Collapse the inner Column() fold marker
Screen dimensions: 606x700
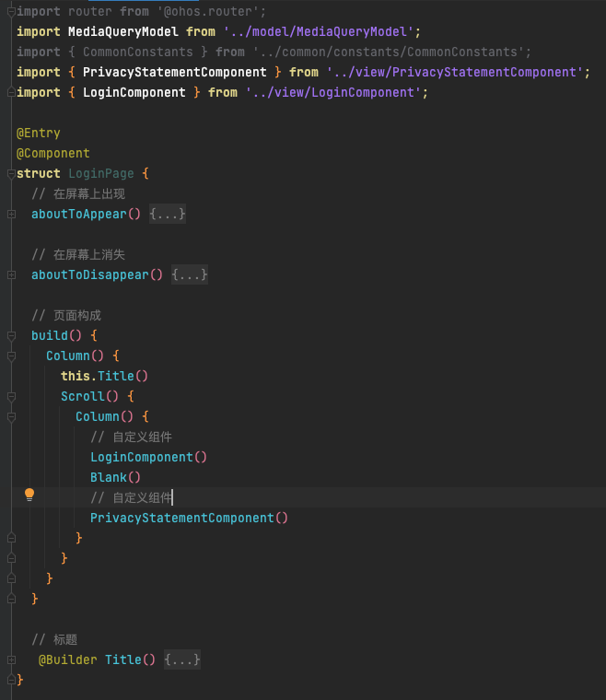point(12,417)
